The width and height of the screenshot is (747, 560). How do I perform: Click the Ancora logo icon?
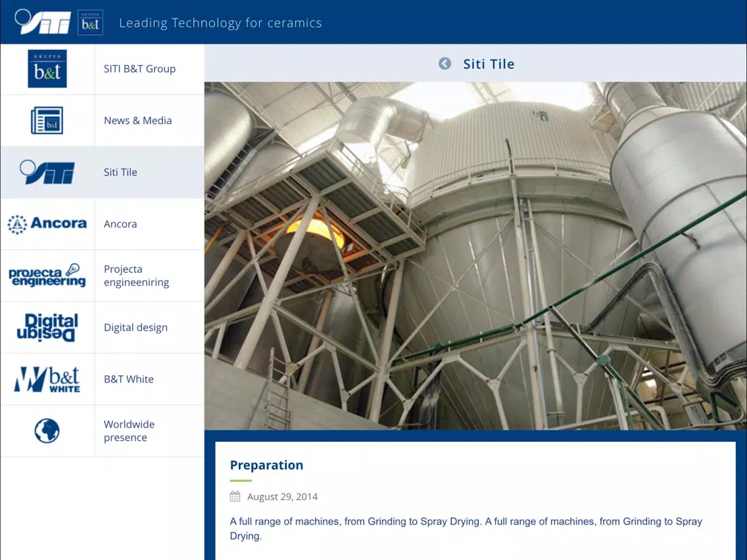pos(47,224)
